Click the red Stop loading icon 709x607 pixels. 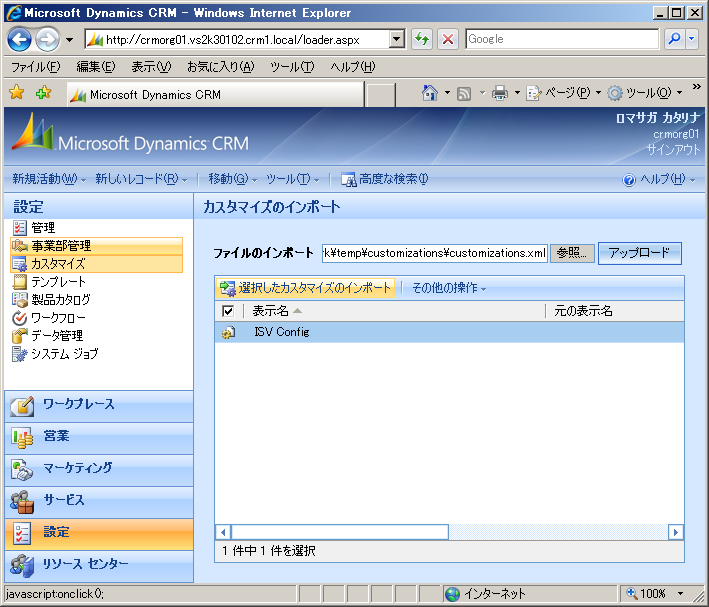(448, 39)
